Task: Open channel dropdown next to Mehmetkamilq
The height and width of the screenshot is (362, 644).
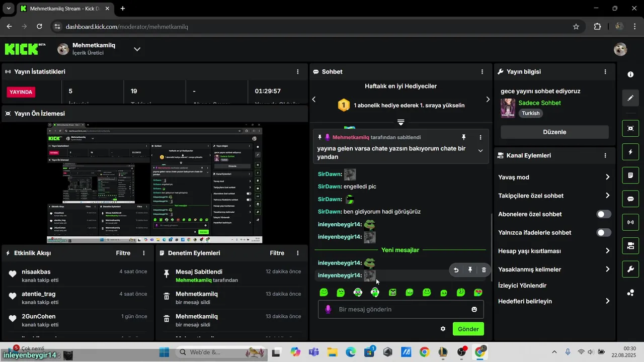Action: [x=137, y=49]
